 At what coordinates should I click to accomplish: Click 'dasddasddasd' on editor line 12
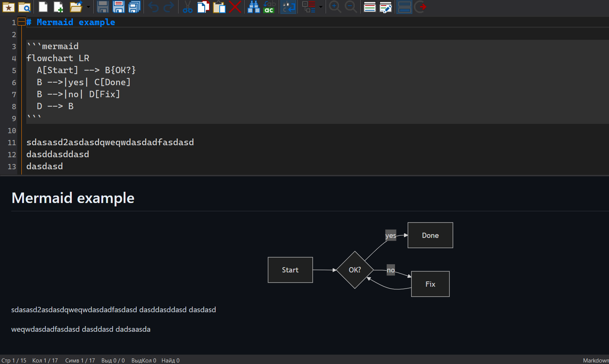58,155
